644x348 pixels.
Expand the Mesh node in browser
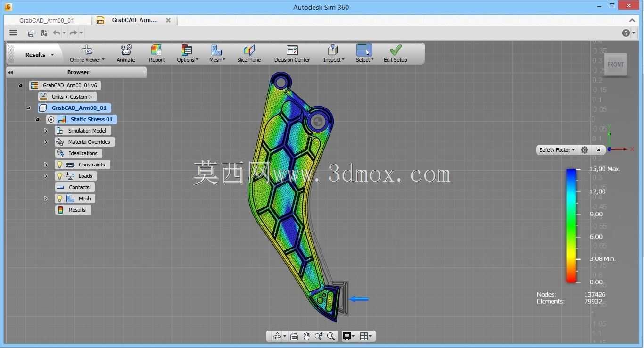[46, 199]
